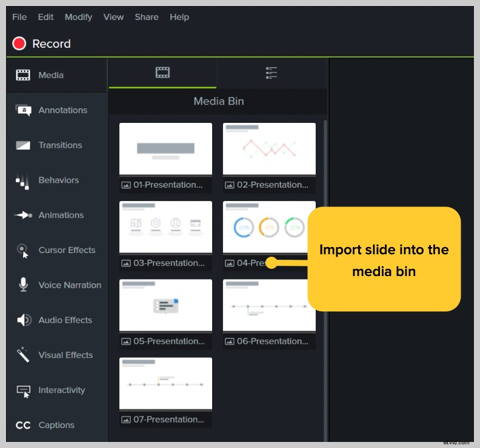480x448 pixels.
Task: Click the Captions label
Action: 56,425
